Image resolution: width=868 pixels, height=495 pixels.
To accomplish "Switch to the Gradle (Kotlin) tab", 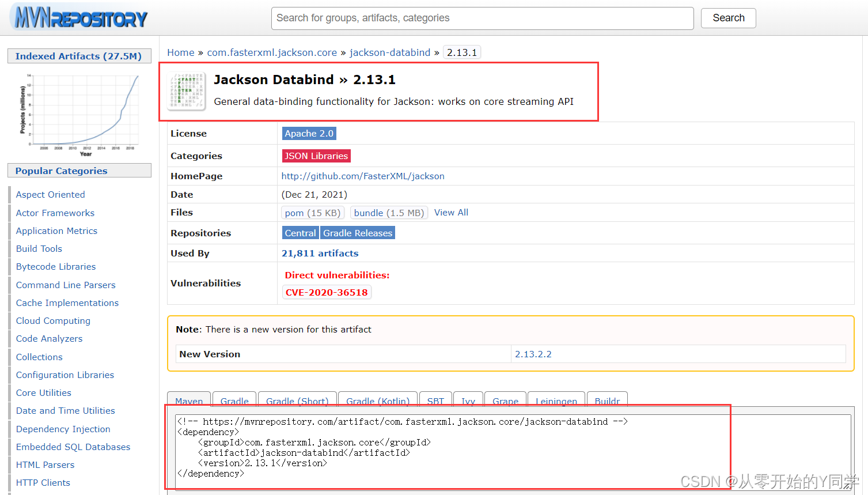I will [x=378, y=399].
